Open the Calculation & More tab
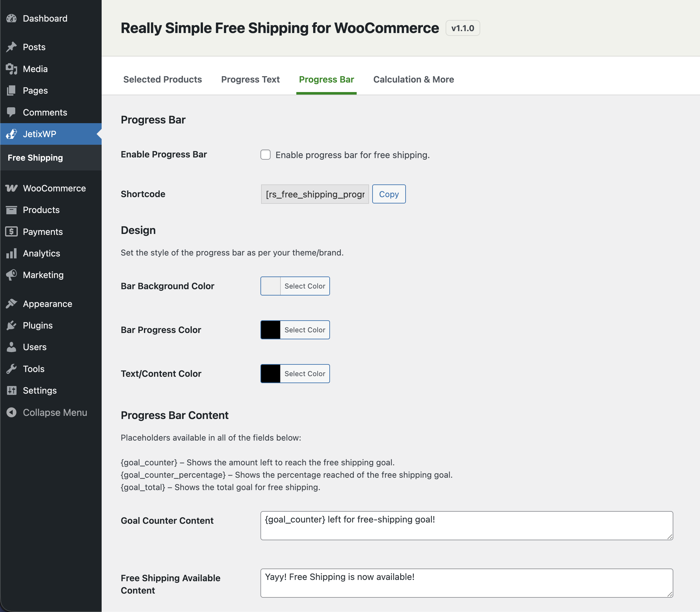This screenshot has height=612, width=700. pyautogui.click(x=414, y=79)
